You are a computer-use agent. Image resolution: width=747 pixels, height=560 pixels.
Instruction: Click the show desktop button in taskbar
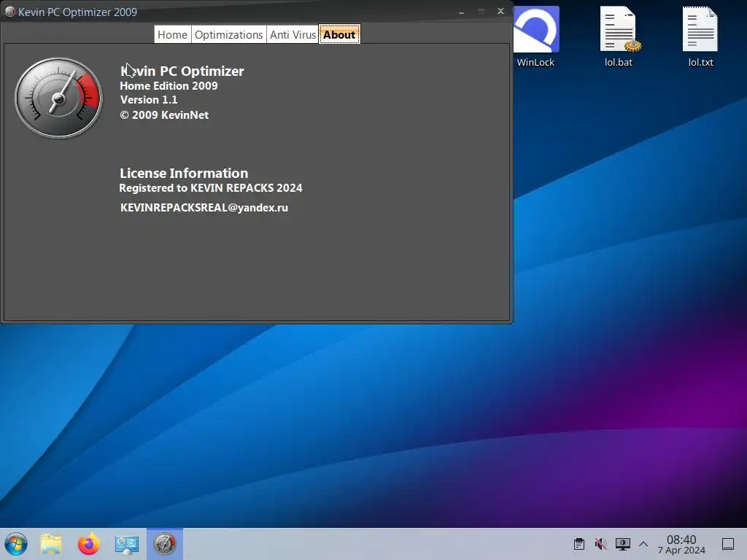tap(728, 544)
